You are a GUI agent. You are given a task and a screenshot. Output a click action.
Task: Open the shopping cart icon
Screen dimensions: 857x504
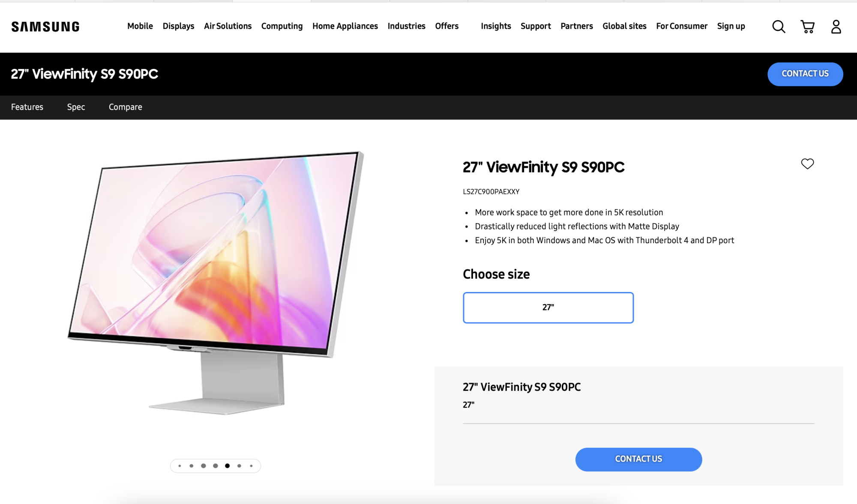[x=807, y=27]
